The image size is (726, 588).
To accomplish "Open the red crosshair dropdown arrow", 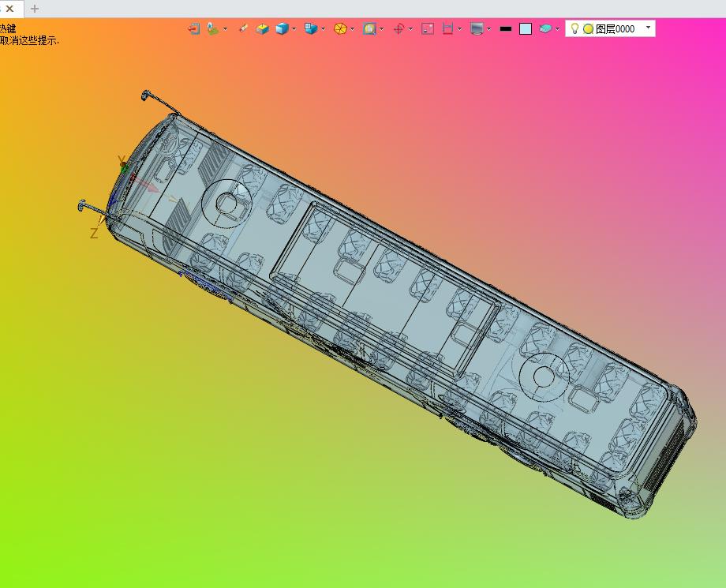I will point(410,29).
